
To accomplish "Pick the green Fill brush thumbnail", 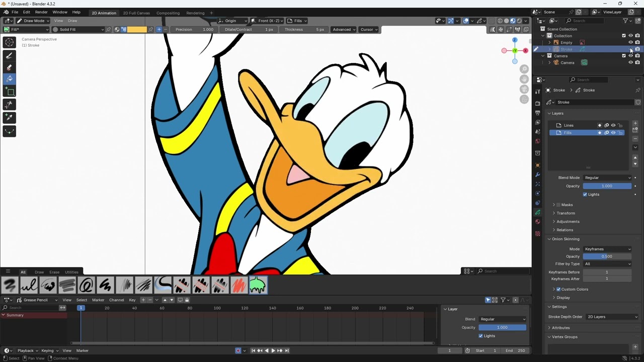I will tap(258, 285).
